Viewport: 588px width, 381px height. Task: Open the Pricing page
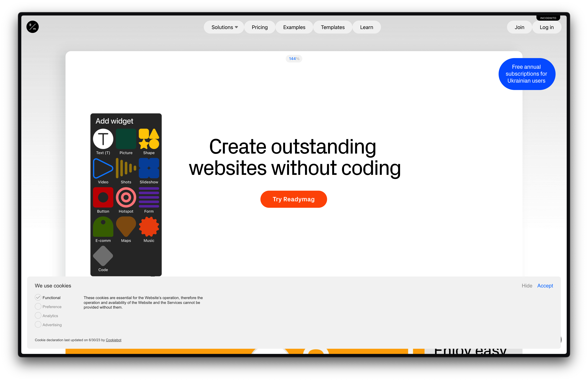pos(260,27)
